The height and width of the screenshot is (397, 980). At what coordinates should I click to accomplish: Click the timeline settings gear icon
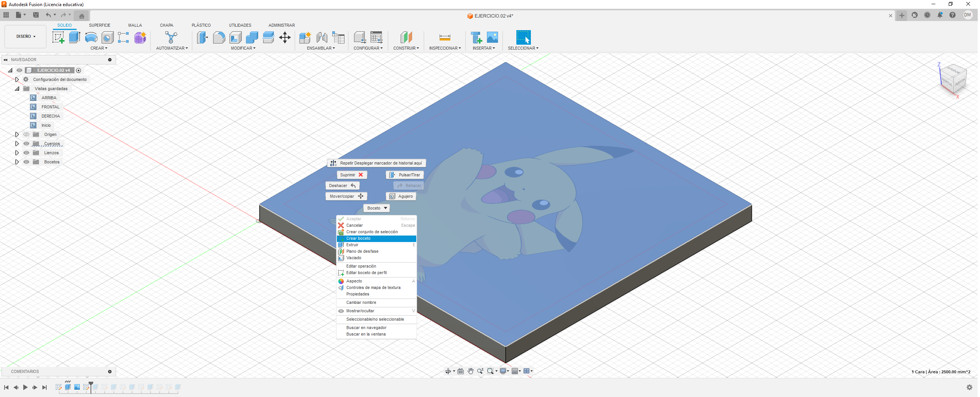(969, 387)
